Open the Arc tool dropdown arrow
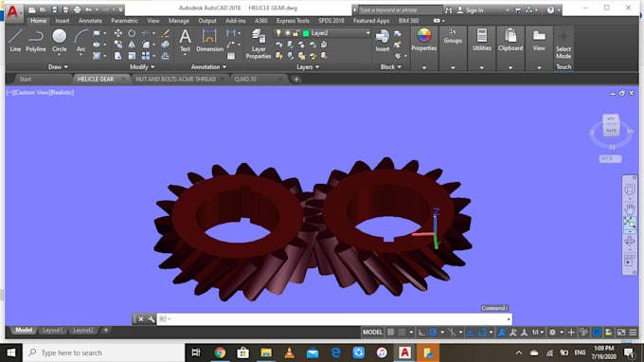Screen dimensions: 644x362 (80, 55)
